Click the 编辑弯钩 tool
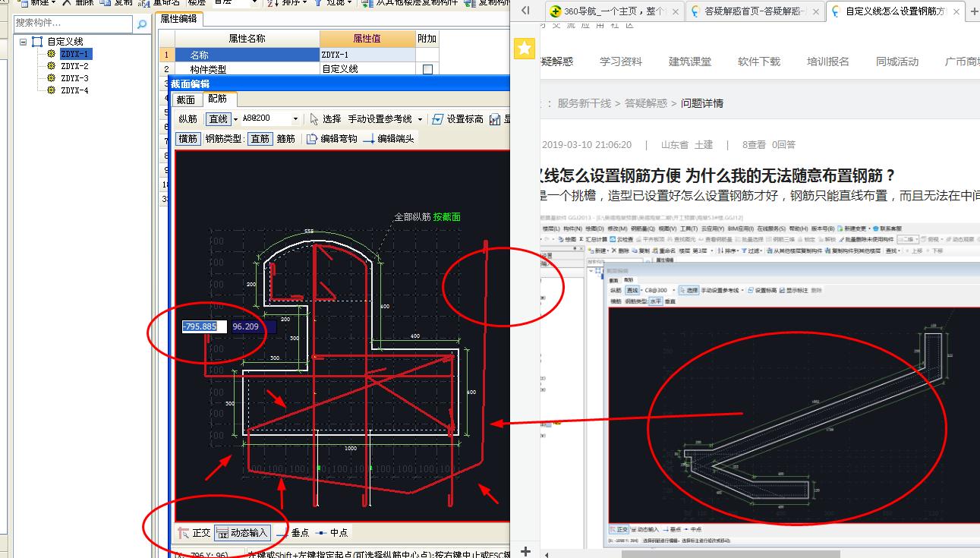 (x=332, y=139)
